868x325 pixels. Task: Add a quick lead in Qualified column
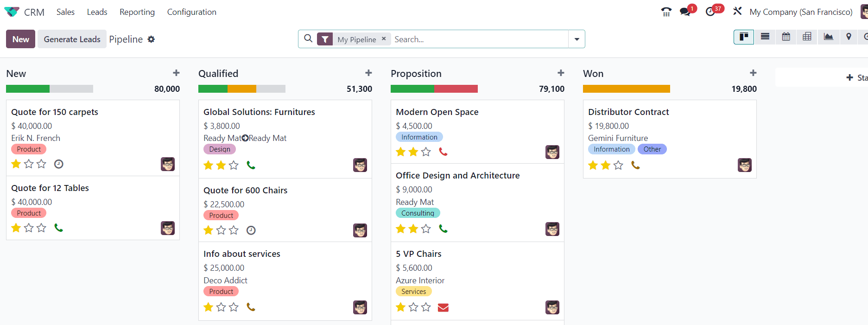click(368, 73)
